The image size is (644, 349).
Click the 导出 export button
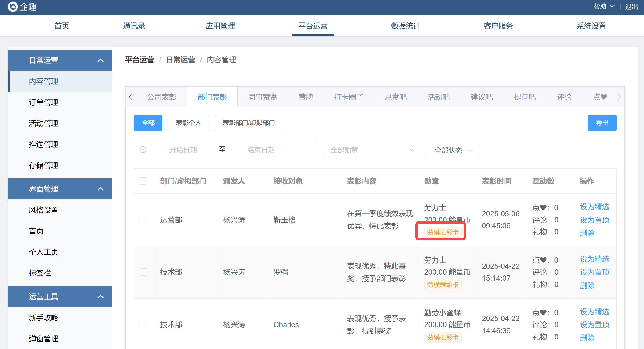602,123
